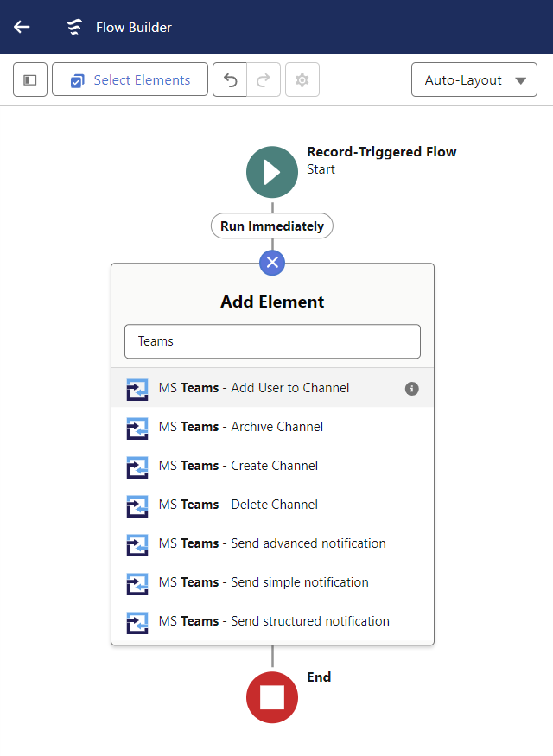This screenshot has height=756, width=553.
Task: Click the Select Elements button
Action: pyautogui.click(x=130, y=79)
